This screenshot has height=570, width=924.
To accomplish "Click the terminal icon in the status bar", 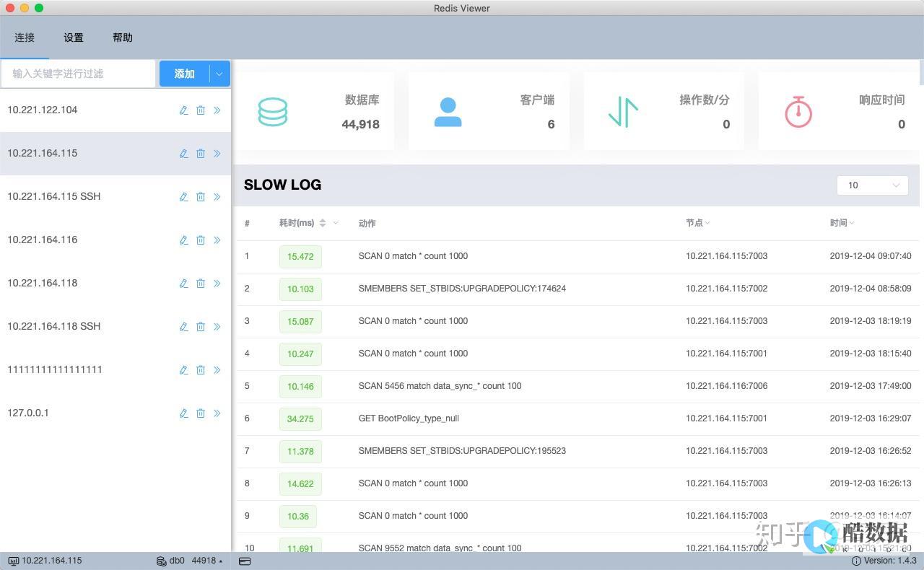I will (245, 561).
